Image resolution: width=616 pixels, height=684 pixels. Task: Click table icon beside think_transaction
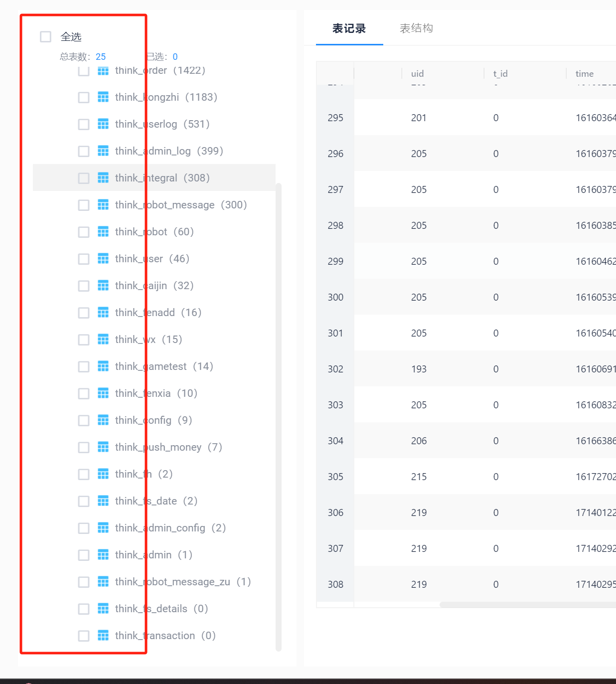pyautogui.click(x=103, y=636)
